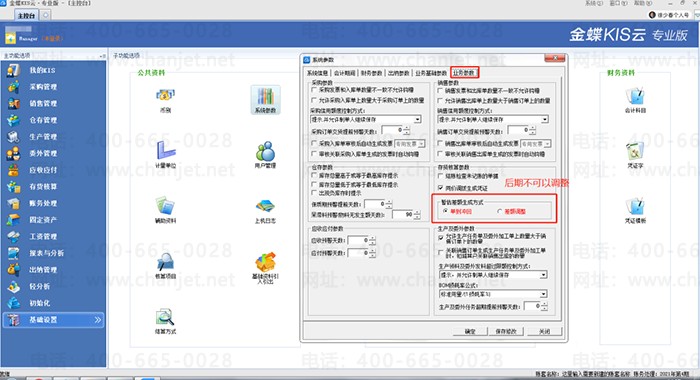Open the 上机日志 icon
700x380 pixels.
[x=265, y=211]
